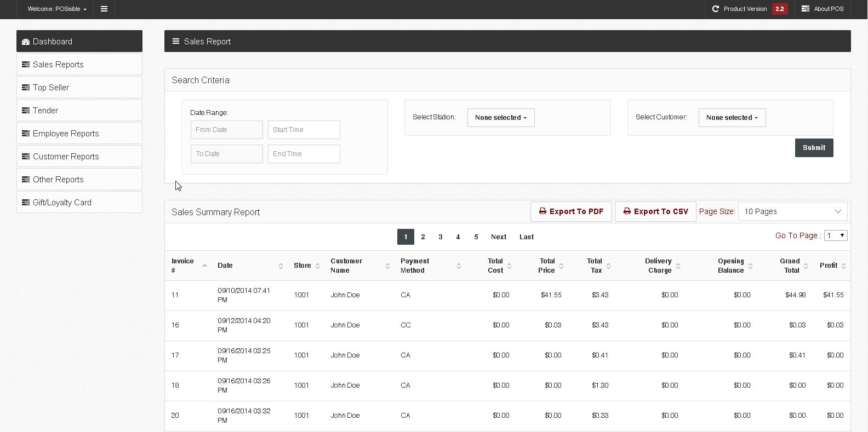Screen dimensions: 868x432
Task: Click the Gift/Loyalty Card sidebar icon
Action: [x=26, y=203]
